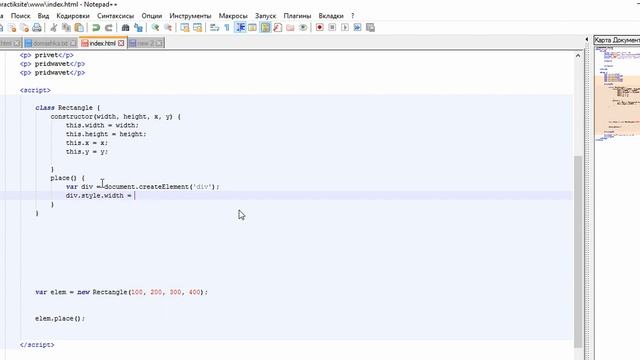Click the closing </script> tag
Image resolution: width=640 pixels, height=360 pixels.
(37, 344)
